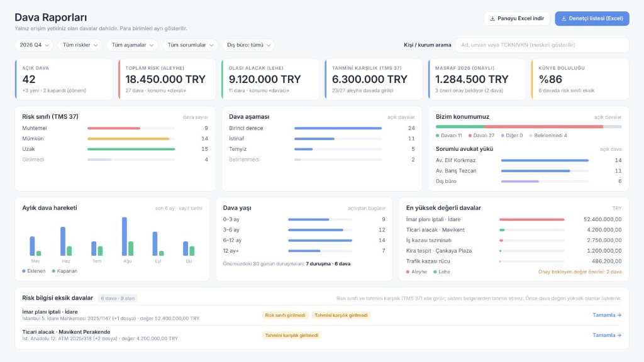Click the Davalı 27 legend item

[481, 136]
